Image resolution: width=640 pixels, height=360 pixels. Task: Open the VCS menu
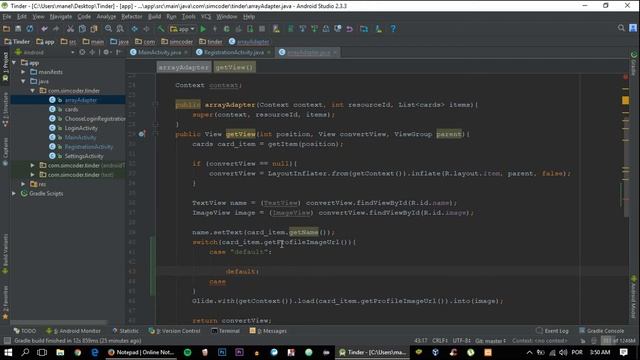click(x=206, y=17)
